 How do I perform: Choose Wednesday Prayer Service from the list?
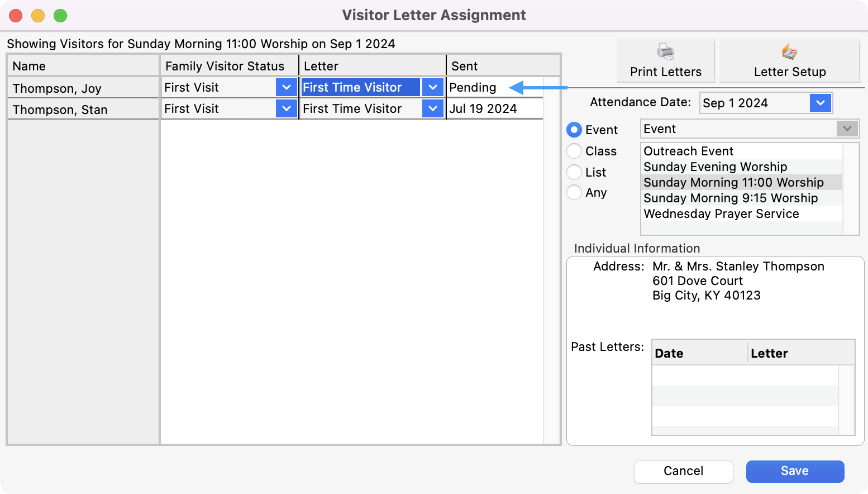[x=721, y=214]
